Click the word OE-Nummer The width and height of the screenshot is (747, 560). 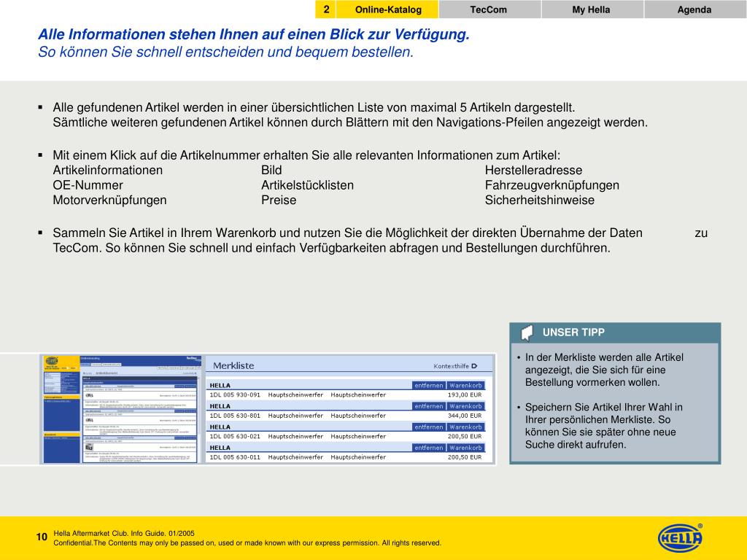point(88,185)
